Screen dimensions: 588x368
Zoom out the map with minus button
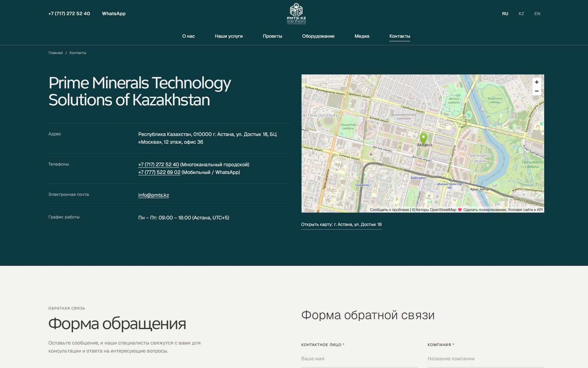pyautogui.click(x=536, y=91)
